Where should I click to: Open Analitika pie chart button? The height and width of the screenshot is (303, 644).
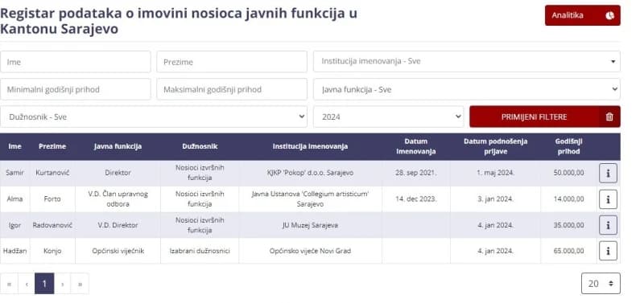582,15
